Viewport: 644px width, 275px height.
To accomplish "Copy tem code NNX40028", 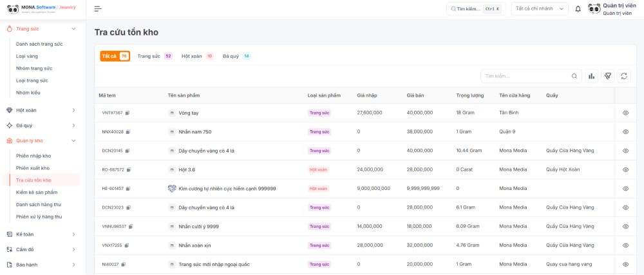I will click(x=128, y=132).
